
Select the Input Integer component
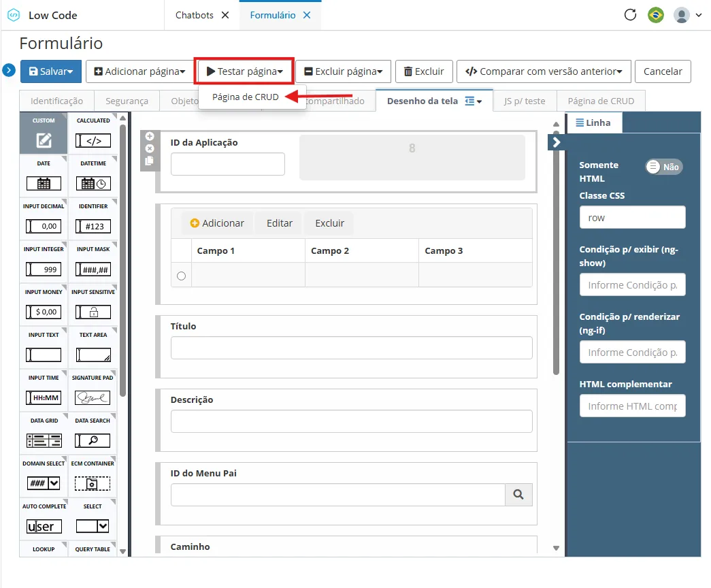click(x=44, y=262)
